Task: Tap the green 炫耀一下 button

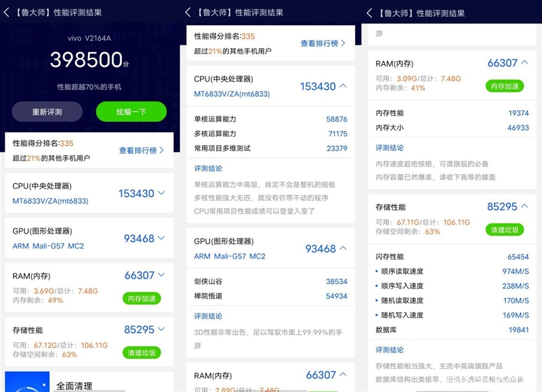Action: (x=131, y=112)
